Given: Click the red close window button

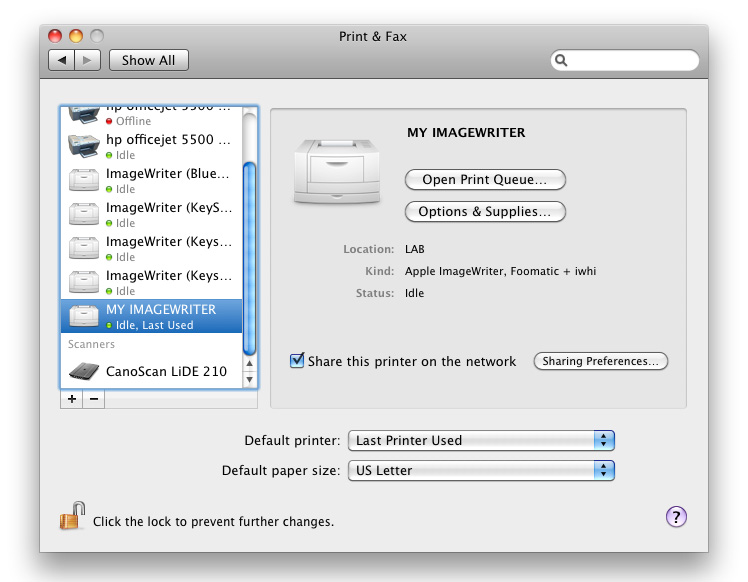Looking at the screenshot, I should 55,36.
